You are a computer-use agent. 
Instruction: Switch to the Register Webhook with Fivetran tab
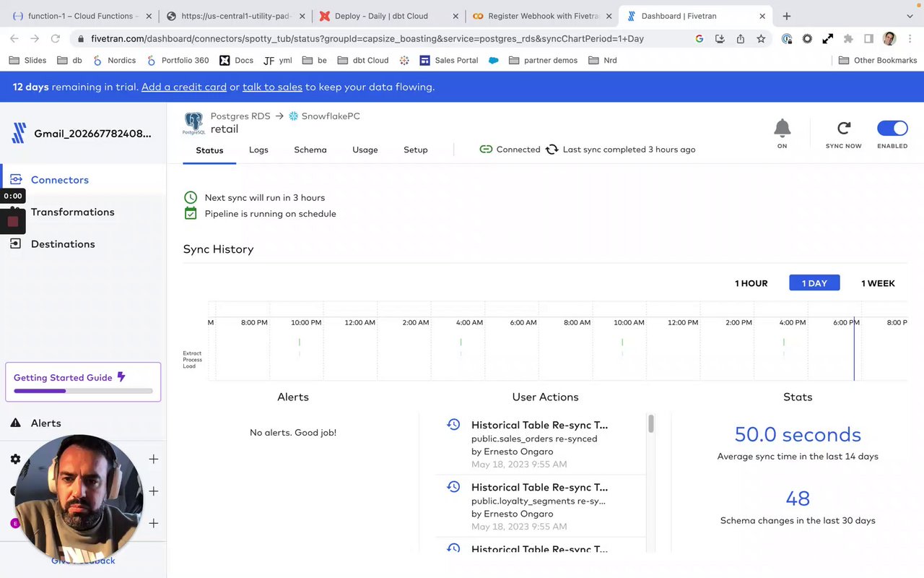coord(541,16)
